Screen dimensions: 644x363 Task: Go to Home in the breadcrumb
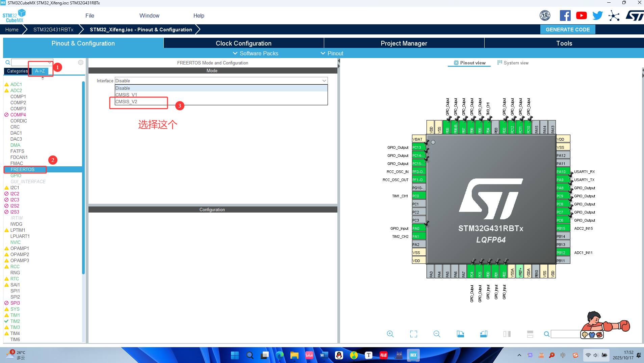12,30
